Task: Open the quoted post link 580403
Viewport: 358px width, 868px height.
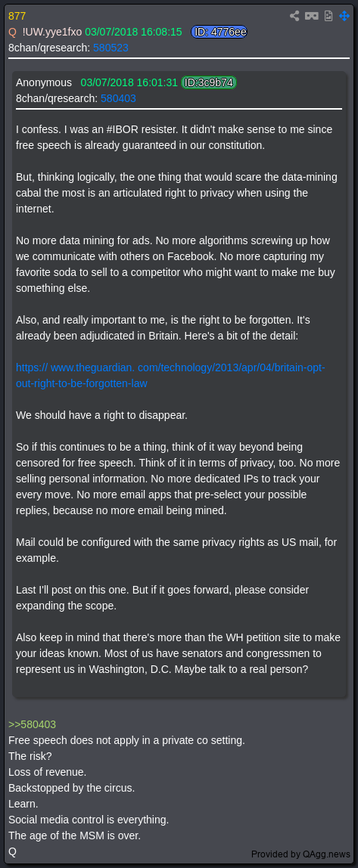Action: click(118, 98)
